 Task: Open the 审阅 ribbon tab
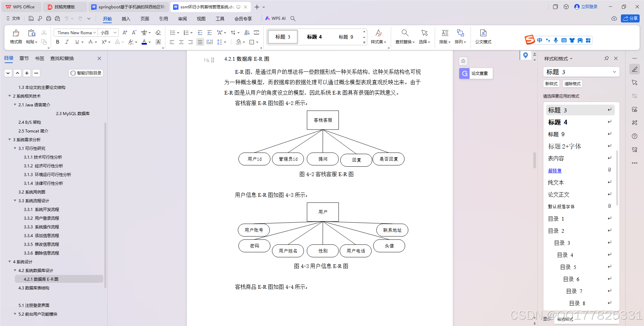[182, 19]
